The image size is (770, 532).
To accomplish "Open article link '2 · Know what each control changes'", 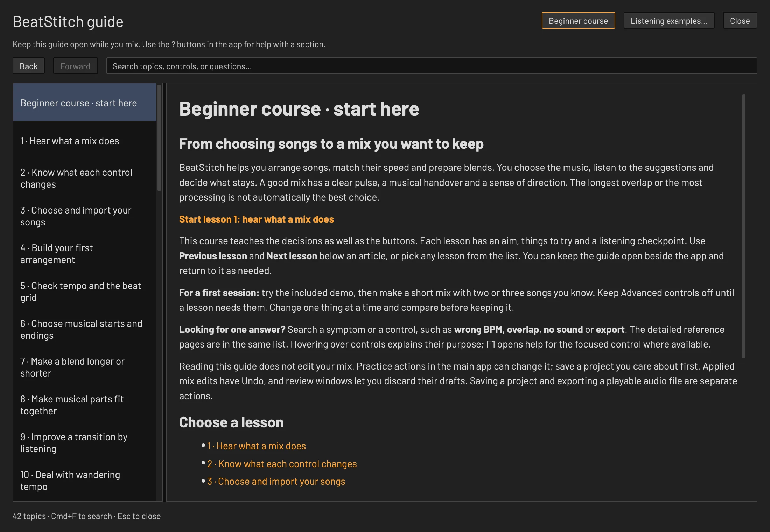I will point(282,464).
